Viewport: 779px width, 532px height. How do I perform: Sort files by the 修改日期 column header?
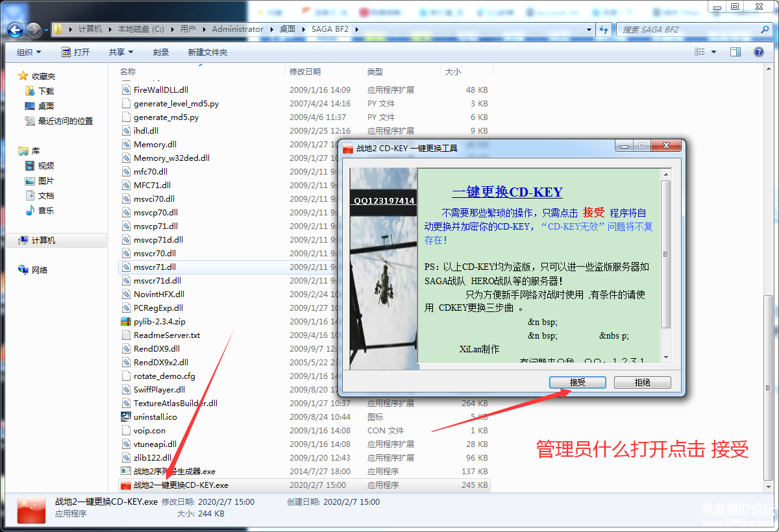tap(305, 71)
